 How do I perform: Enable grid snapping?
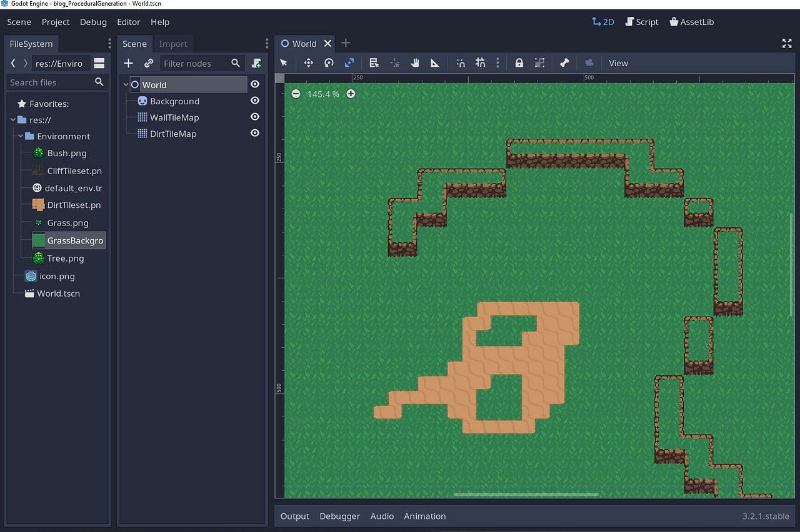coord(481,63)
